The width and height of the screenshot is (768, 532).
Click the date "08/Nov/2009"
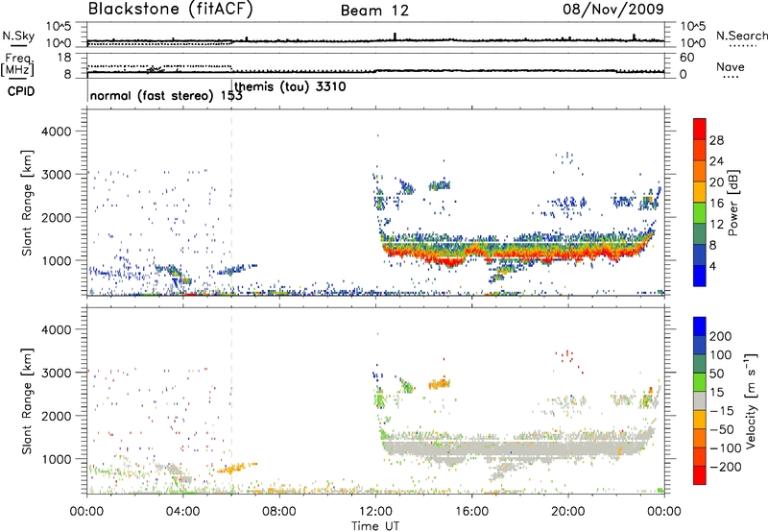[613, 9]
